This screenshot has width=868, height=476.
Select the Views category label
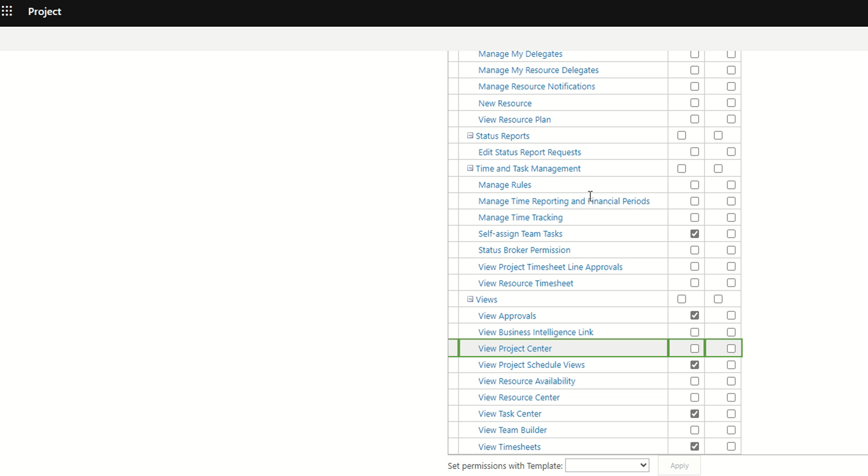coord(486,299)
